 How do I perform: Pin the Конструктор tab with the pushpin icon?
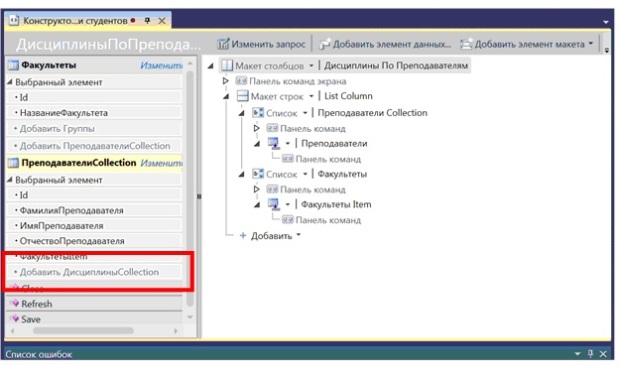(x=147, y=21)
